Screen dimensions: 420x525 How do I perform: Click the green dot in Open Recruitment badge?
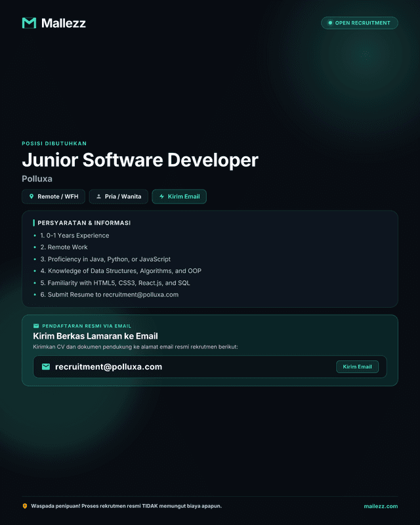coord(330,23)
